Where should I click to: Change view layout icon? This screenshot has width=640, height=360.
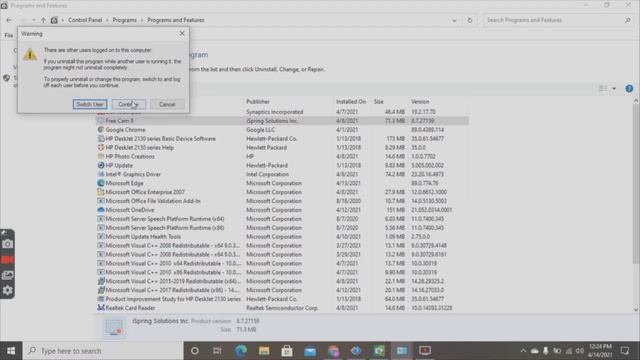[603, 89]
